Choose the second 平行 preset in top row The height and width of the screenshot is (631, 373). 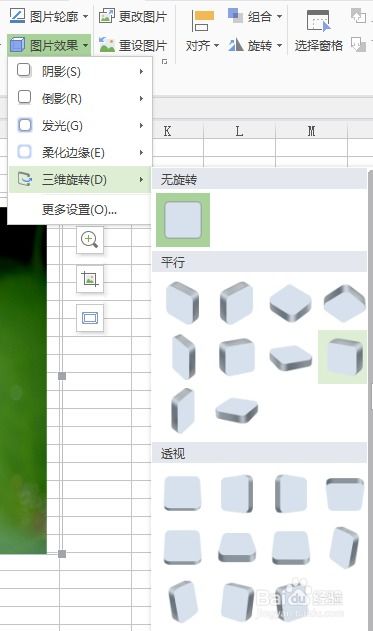click(x=237, y=303)
